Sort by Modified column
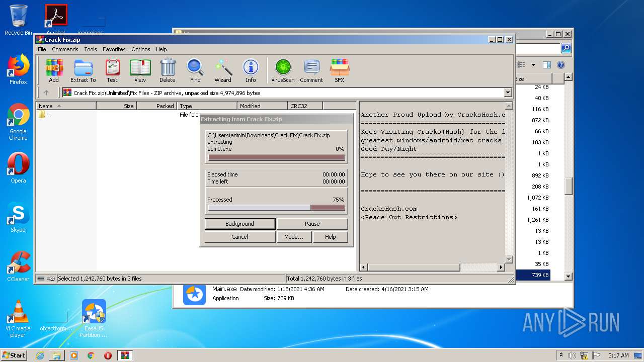The image size is (644, 362). pyautogui.click(x=262, y=106)
